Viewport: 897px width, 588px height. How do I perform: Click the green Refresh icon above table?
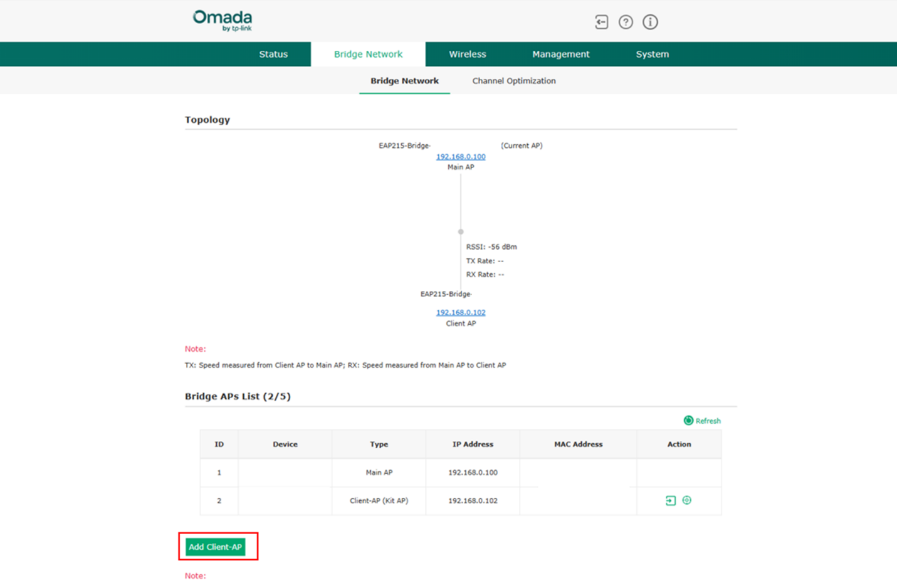point(688,421)
